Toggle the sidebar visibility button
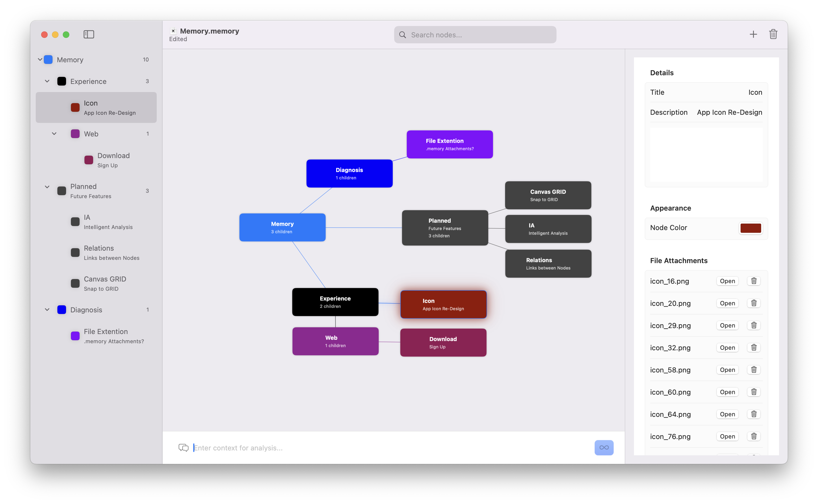This screenshot has height=504, width=818. pos(89,34)
